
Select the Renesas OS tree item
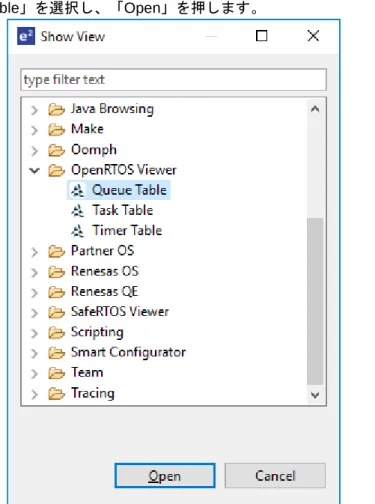[105, 271]
